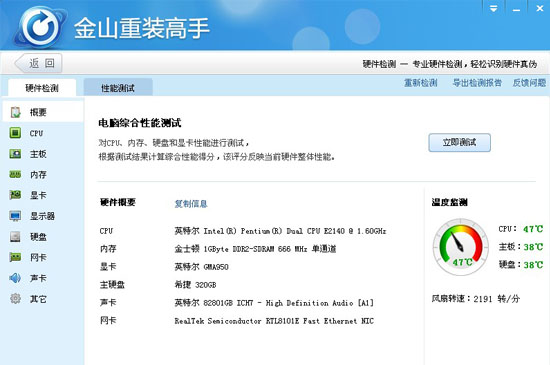This screenshot has height=365, width=550.
Task: Click the 希捷 320GB disk text
Action: [x=195, y=285]
